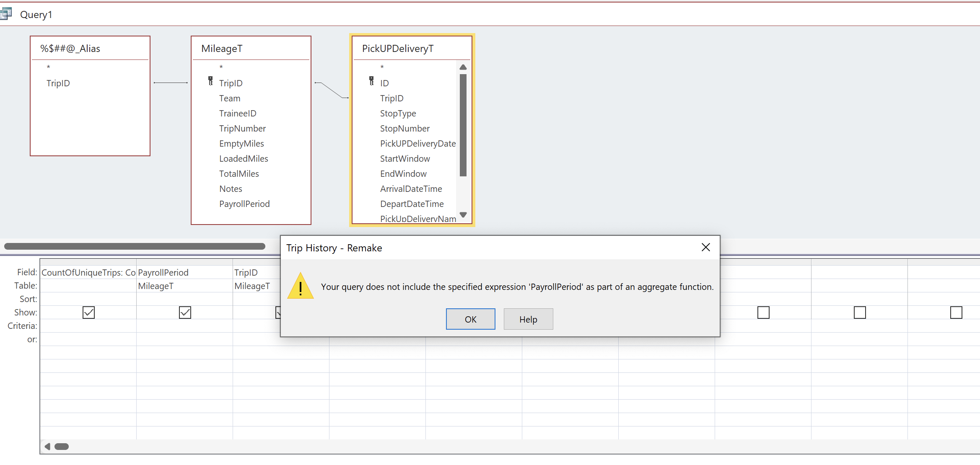The image size is (980, 465).
Task: Click the key icon beside MileageT TripID
Action: pos(210,81)
